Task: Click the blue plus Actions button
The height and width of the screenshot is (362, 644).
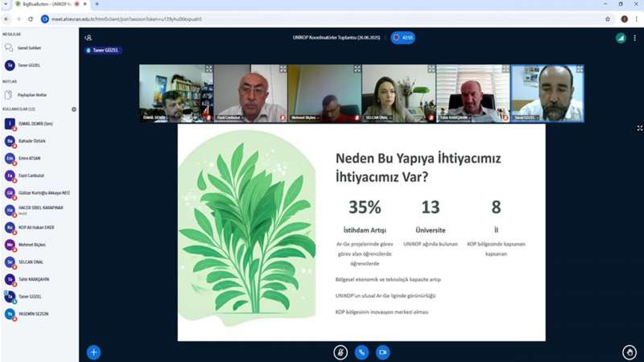Action: point(93,352)
